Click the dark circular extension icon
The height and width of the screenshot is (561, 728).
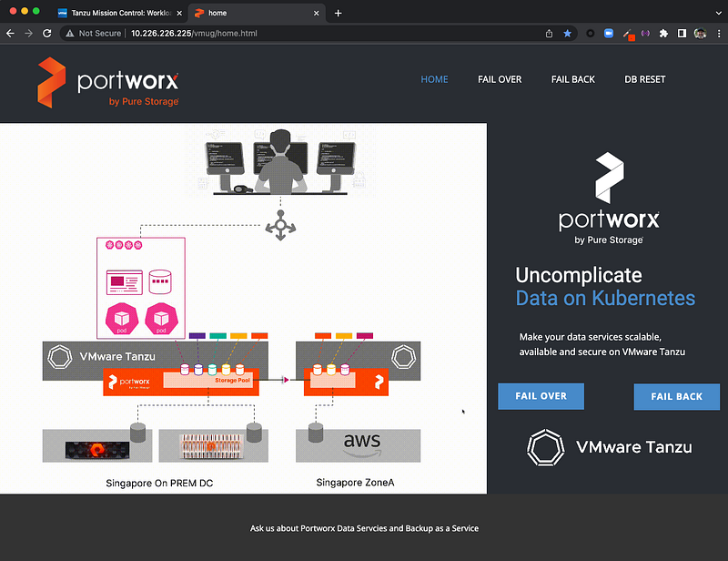pos(590,34)
